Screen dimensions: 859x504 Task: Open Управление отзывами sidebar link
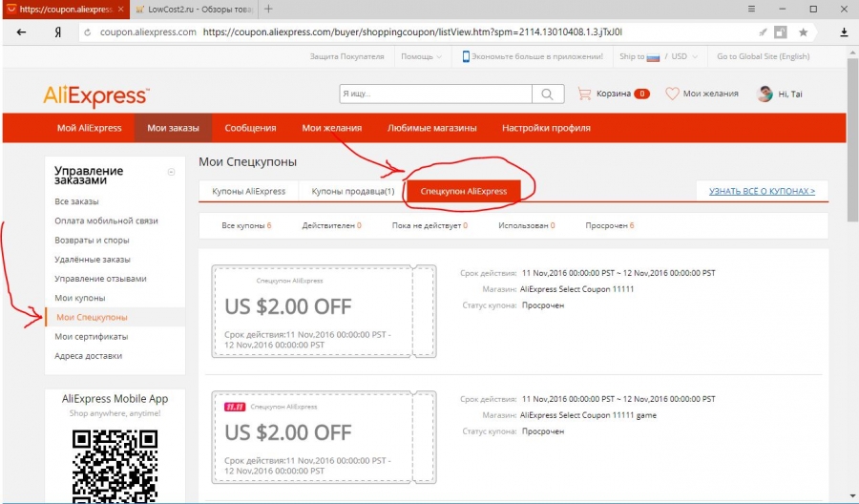(101, 279)
